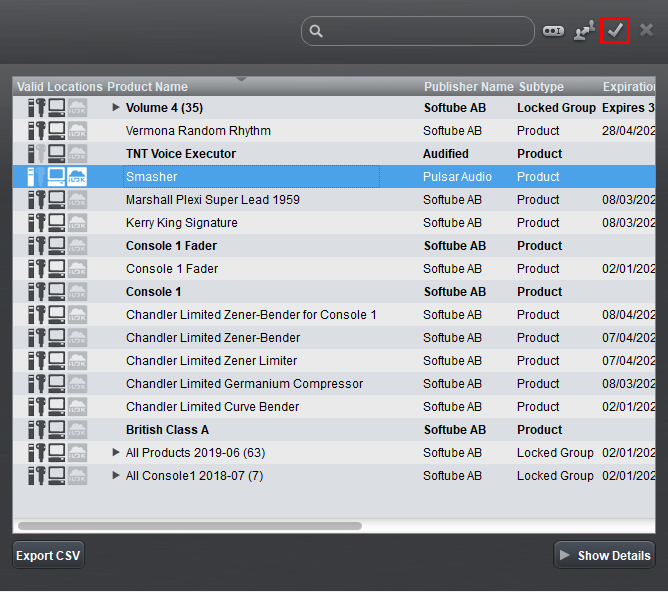This screenshot has width=668, height=592.
Task: Sort by Valid Locations column header
Action: 60,86
